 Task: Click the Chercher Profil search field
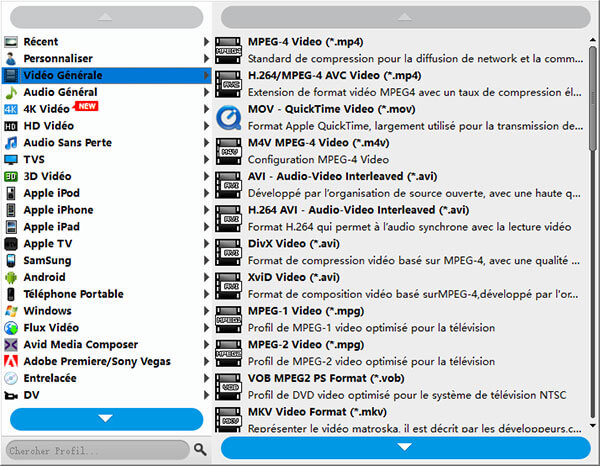point(98,450)
